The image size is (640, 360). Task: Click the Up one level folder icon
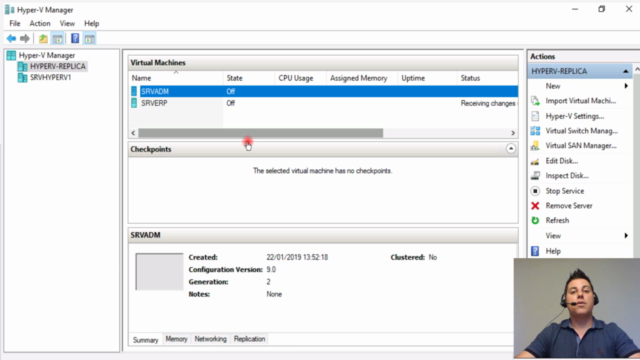pyautogui.click(x=43, y=39)
